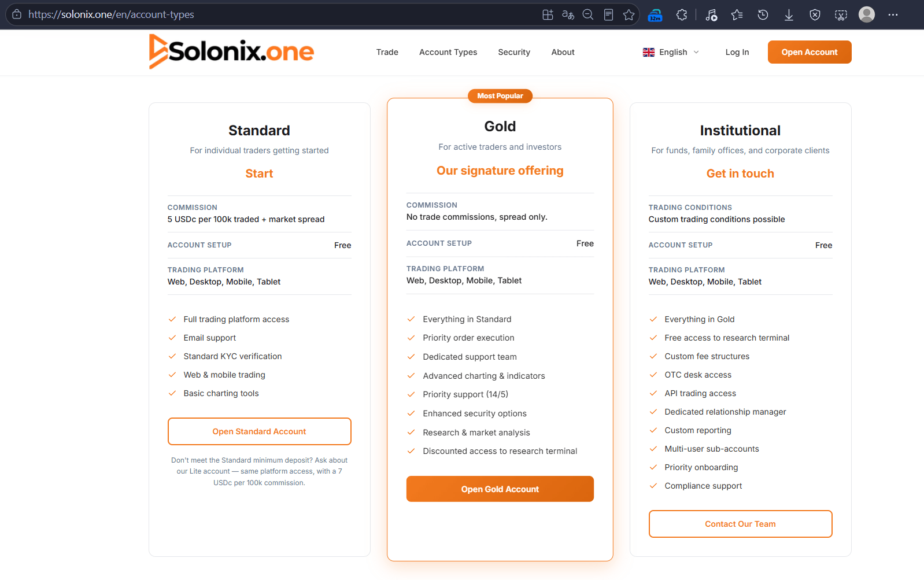This screenshot has height=580, width=924.
Task: Open the Trade menu item
Action: 387,52
